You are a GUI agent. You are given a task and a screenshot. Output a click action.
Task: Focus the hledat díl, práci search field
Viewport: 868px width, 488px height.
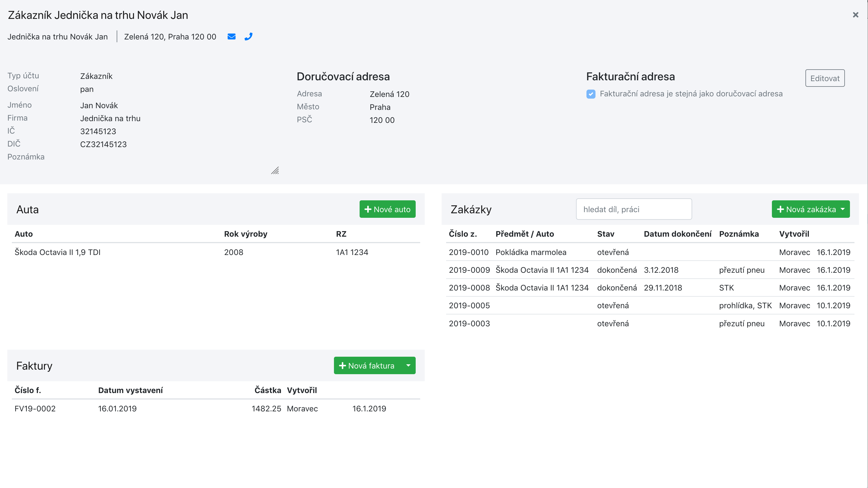tap(634, 209)
